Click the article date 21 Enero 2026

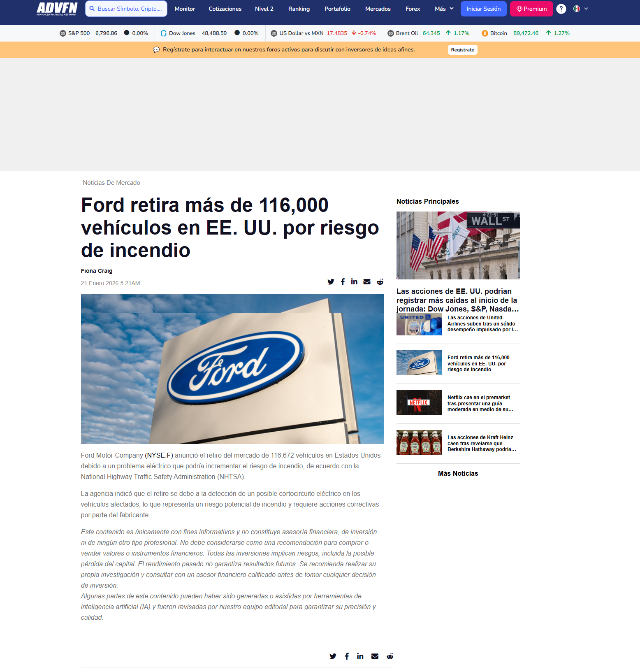click(x=110, y=283)
